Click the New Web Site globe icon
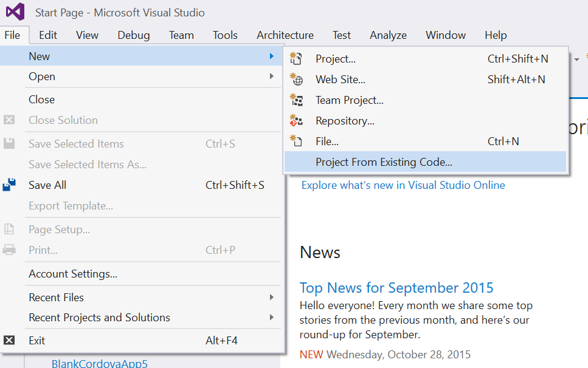Viewport: 588px width, 368px height. [x=296, y=80]
